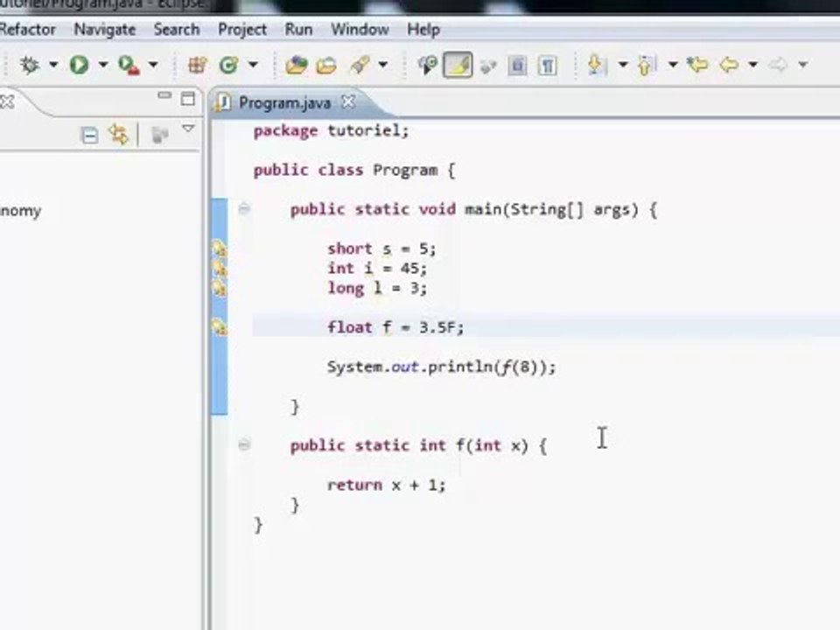Open the Search dropdown arrow
The width and height of the screenshot is (840, 630).
(x=383, y=65)
